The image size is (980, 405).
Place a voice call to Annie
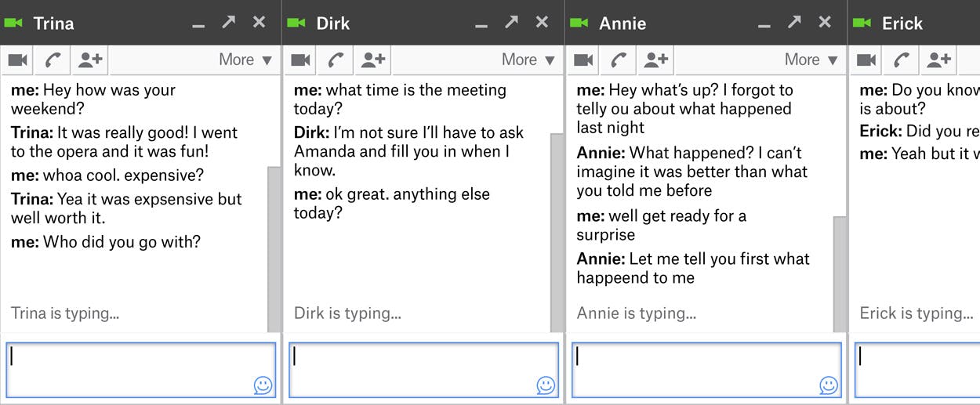[620, 60]
